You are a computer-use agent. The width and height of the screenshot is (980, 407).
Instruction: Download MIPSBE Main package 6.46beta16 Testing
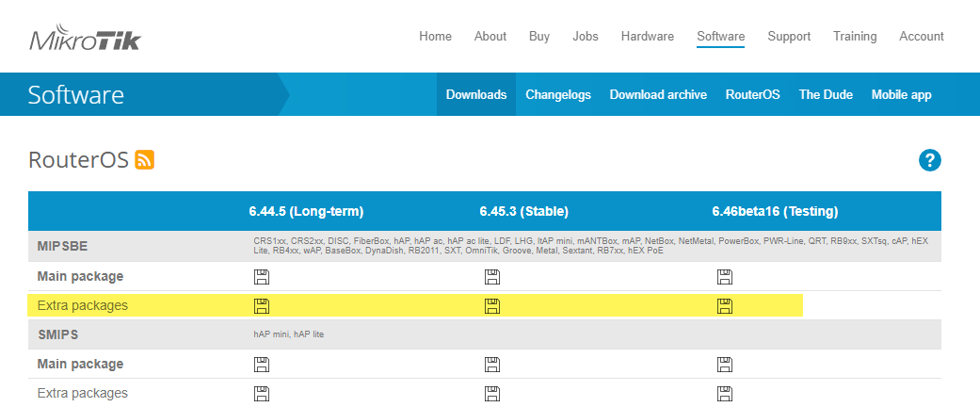(724, 276)
